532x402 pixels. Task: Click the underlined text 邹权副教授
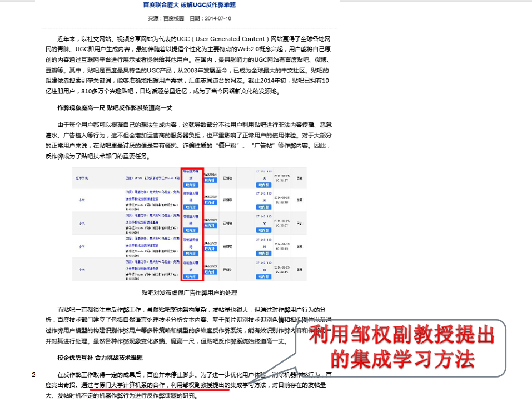[x=197, y=385]
